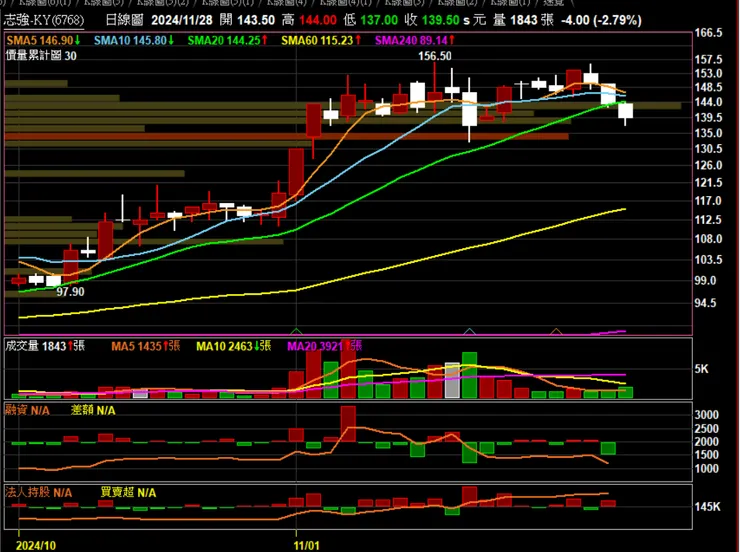Click the 量 1843 張 header value
Image resolution: width=740 pixels, height=552 pixels.
coord(524,20)
